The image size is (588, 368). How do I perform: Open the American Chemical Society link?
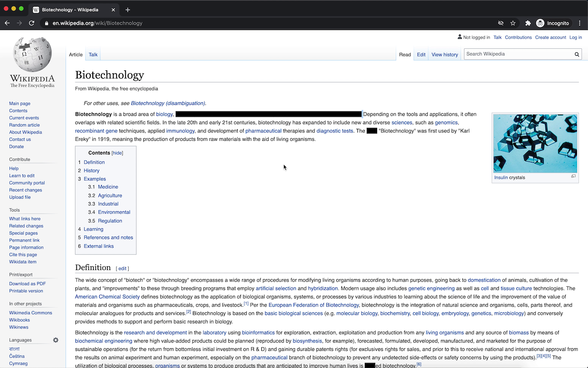tap(107, 297)
